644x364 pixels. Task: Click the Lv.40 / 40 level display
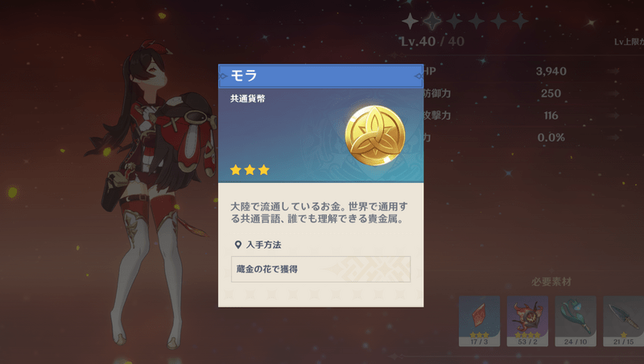tap(432, 42)
